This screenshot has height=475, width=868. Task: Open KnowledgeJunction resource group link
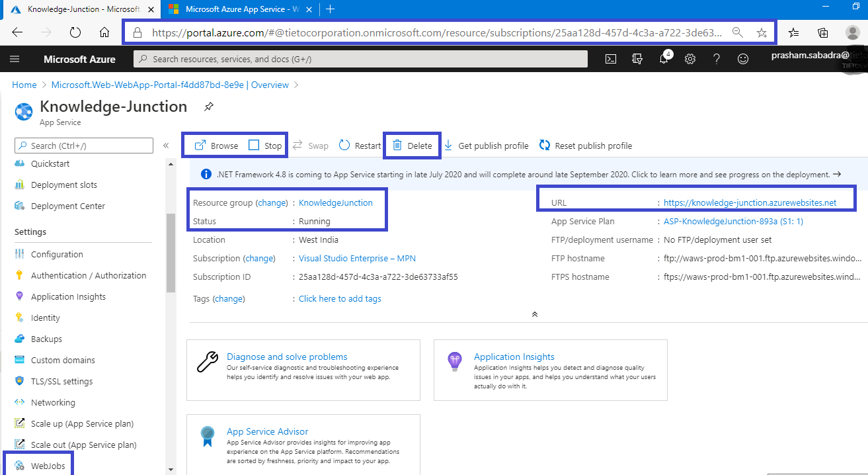[x=336, y=202]
